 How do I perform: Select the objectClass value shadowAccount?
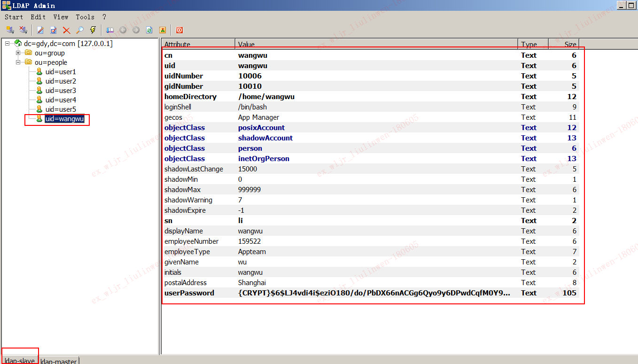click(x=265, y=138)
